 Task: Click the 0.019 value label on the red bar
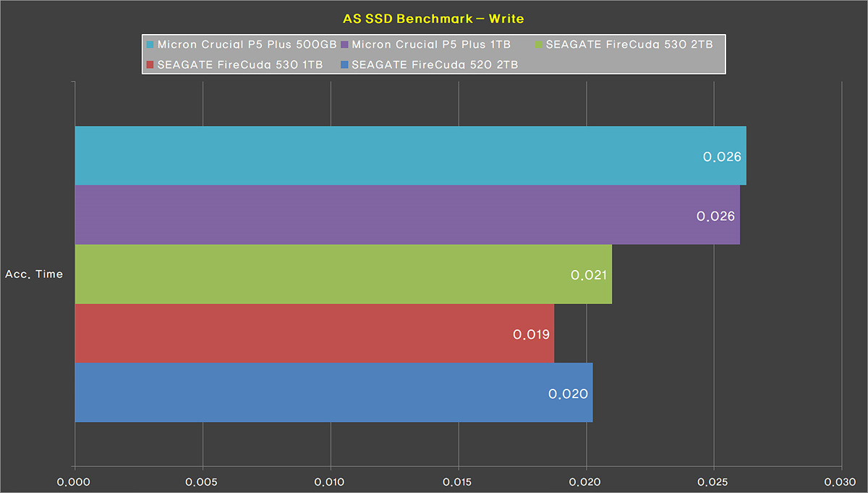point(531,334)
